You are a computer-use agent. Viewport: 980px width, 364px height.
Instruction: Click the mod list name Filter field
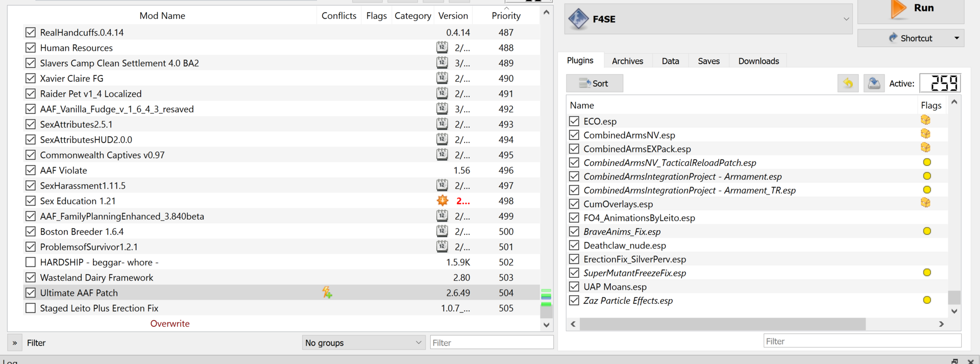pyautogui.click(x=492, y=343)
